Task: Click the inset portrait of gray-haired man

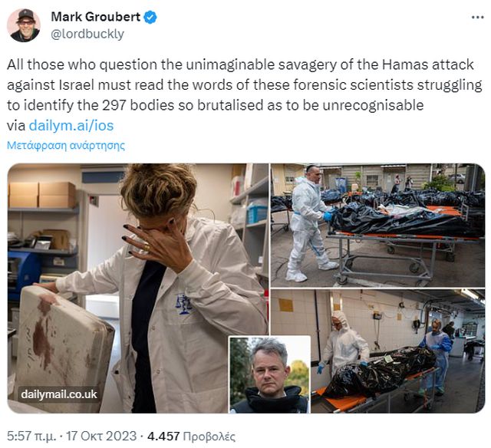Action: 270,374
